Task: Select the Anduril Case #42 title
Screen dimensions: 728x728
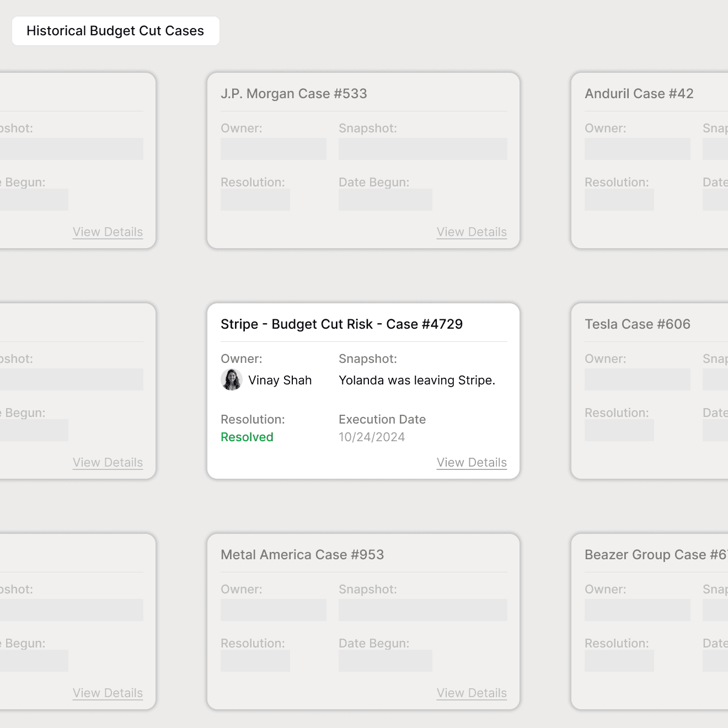Action: (639, 94)
